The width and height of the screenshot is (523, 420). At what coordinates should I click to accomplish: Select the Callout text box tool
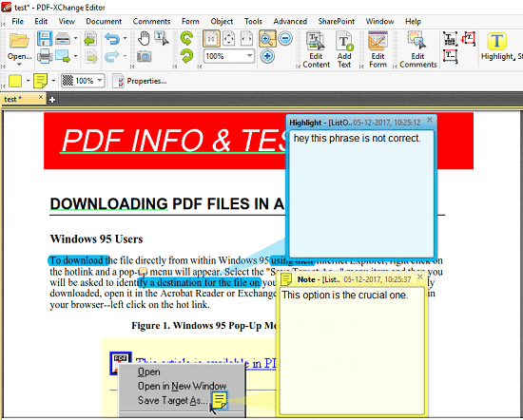click(x=468, y=39)
